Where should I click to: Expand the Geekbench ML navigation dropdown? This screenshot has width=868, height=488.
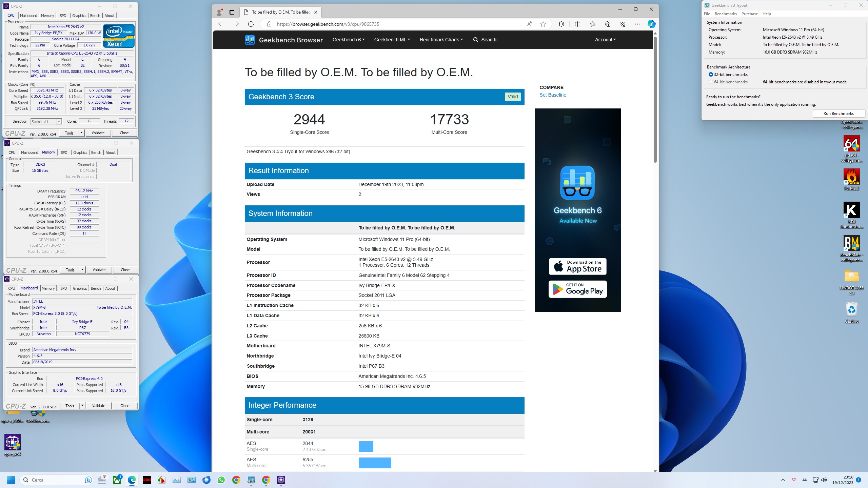(392, 40)
